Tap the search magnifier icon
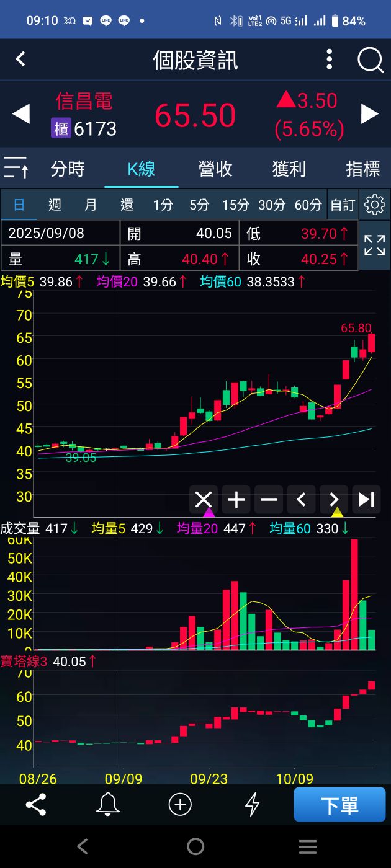Screen dimensions: 391x868 click(371, 60)
